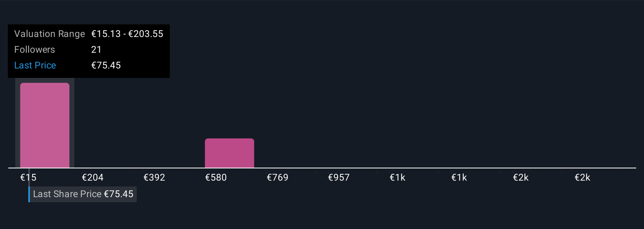Select the €769 axis label
Image resolution: width=644 pixels, height=229 pixels.
(x=278, y=177)
